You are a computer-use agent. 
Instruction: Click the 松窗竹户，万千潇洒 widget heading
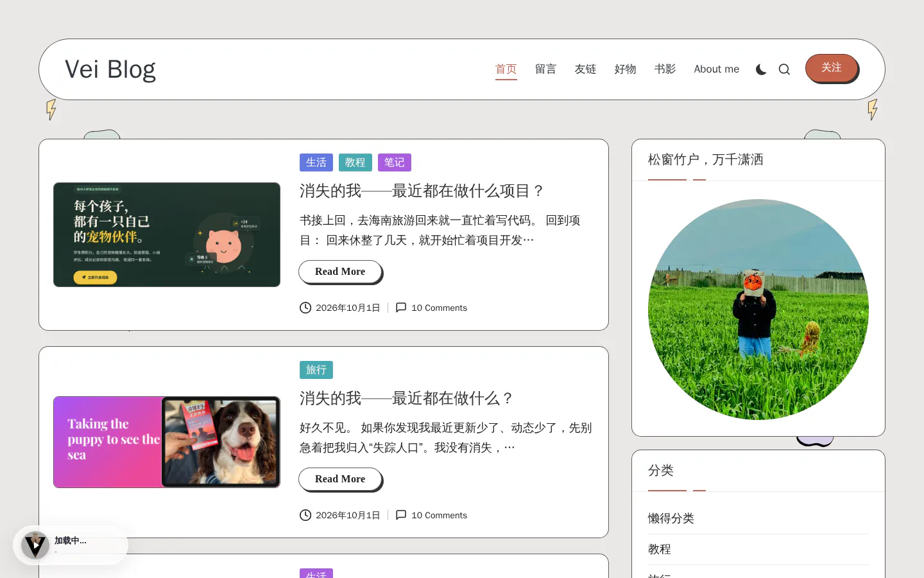point(706,159)
